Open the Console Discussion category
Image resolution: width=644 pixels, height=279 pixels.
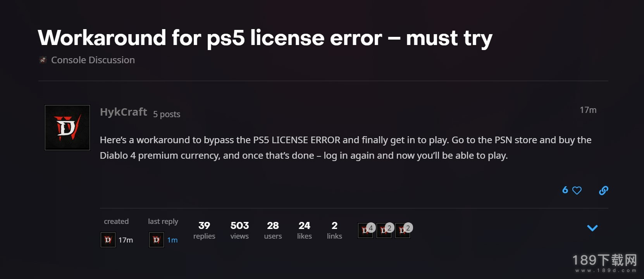[x=93, y=60]
